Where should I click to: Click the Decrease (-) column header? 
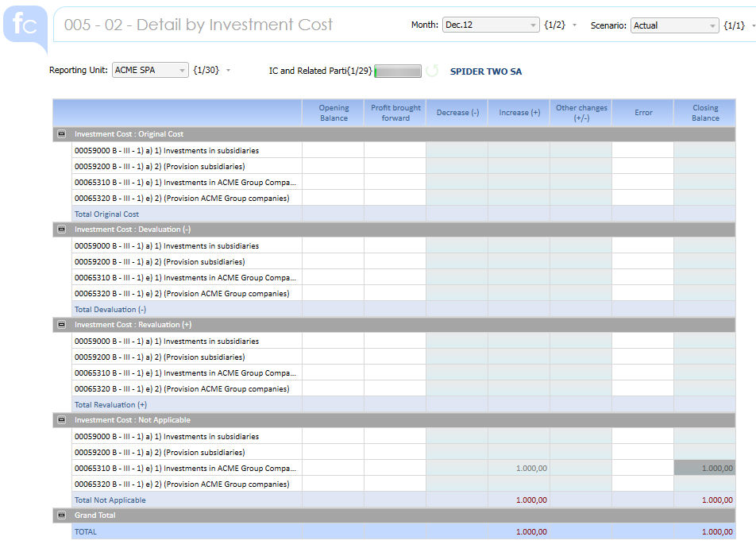(457, 113)
